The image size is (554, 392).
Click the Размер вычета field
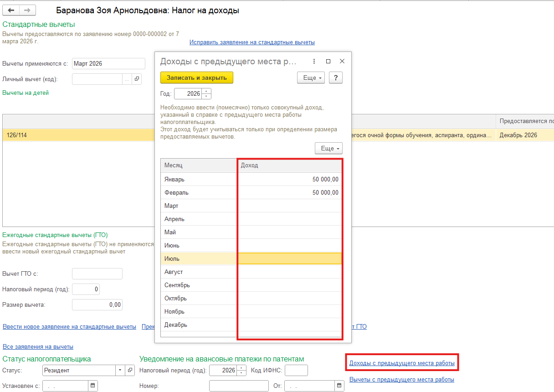pyautogui.click(x=97, y=304)
